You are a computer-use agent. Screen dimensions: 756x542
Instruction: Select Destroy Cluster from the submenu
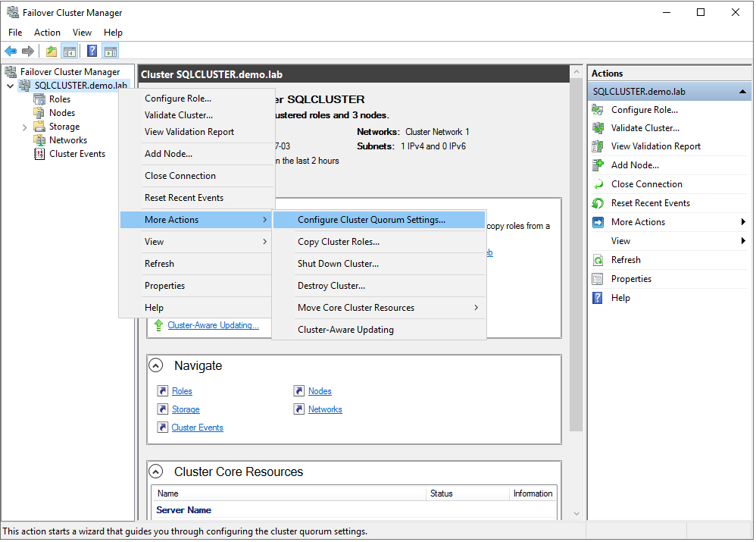tap(332, 285)
